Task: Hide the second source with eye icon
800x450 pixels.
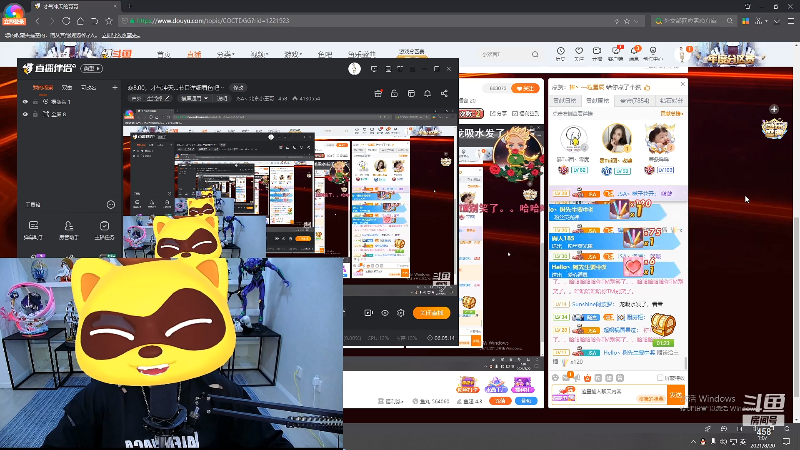Action: [25, 114]
